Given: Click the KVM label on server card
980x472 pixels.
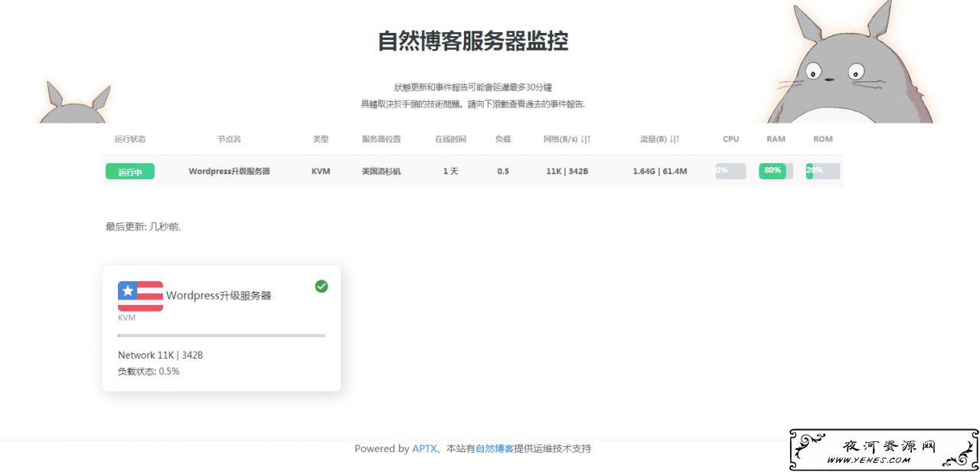Looking at the screenshot, I should click(126, 317).
